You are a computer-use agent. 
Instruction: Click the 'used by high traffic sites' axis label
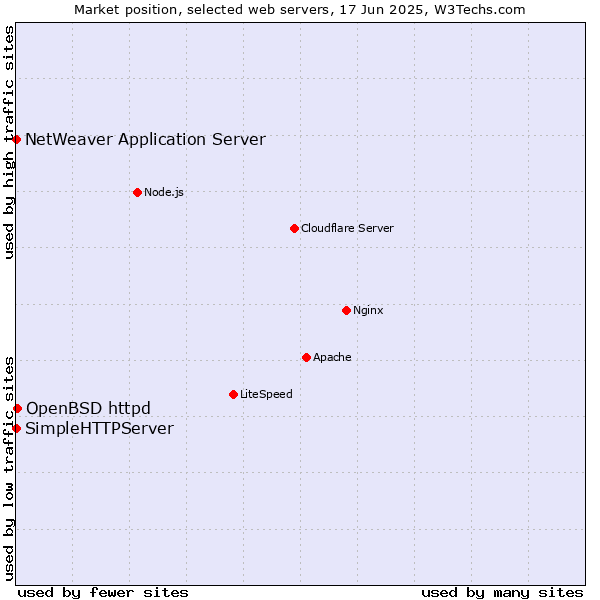coord(8,142)
